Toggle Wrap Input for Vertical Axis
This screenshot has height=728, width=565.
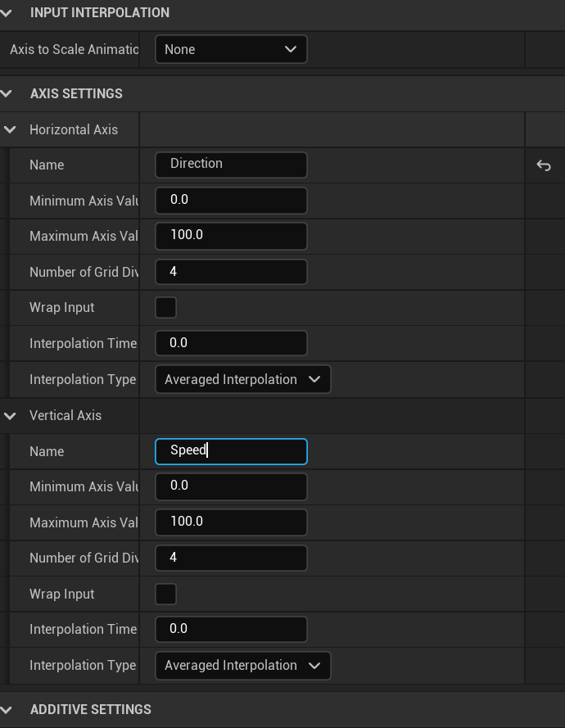(x=165, y=594)
